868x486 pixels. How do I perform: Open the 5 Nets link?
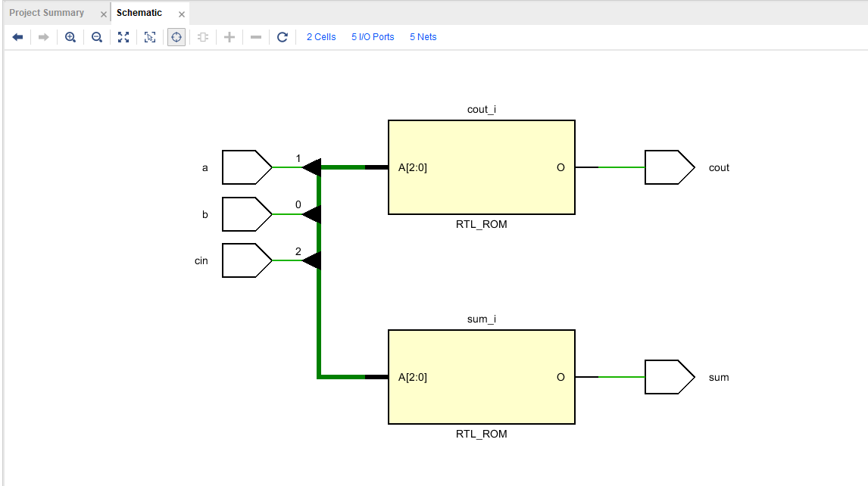(423, 37)
